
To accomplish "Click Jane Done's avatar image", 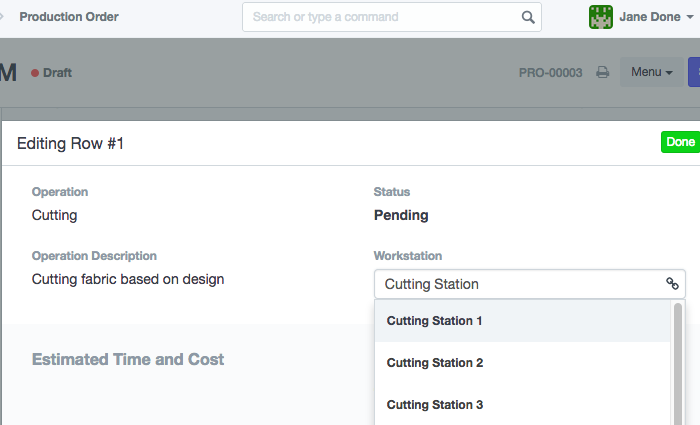I will (x=601, y=17).
